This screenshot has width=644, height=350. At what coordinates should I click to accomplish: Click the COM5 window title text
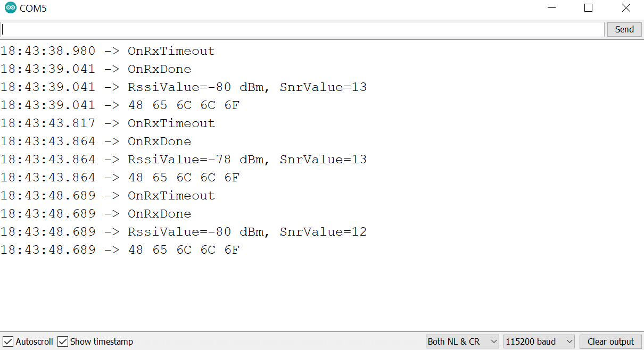pyautogui.click(x=33, y=9)
